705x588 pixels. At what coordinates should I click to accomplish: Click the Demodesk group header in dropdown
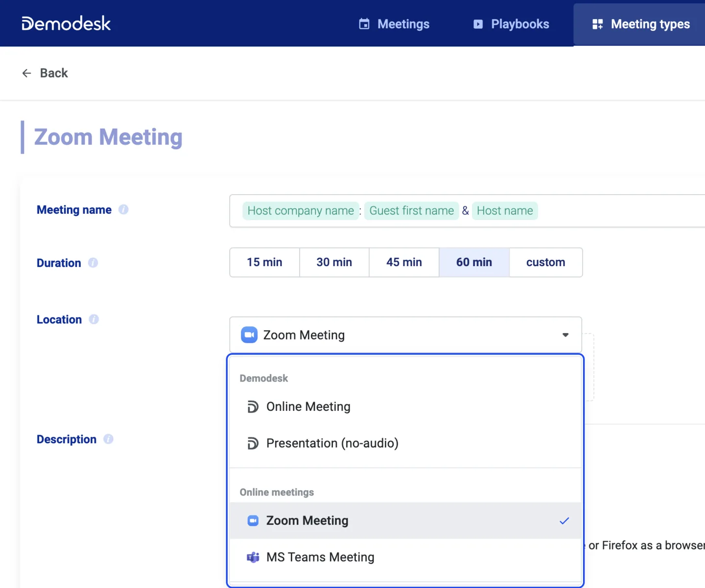click(264, 378)
